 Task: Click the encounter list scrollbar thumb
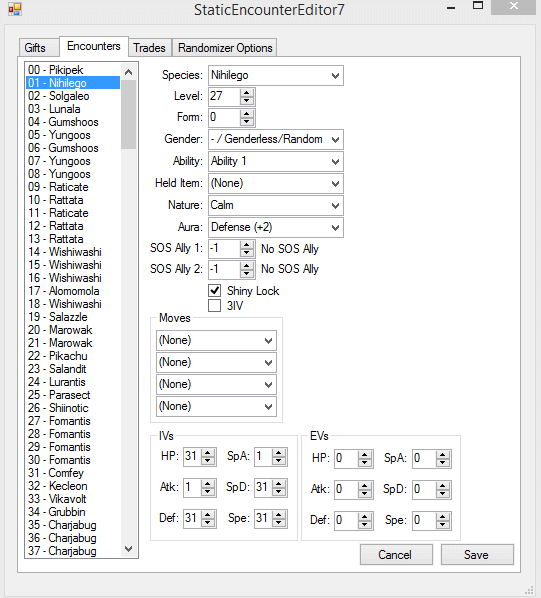tap(128, 114)
